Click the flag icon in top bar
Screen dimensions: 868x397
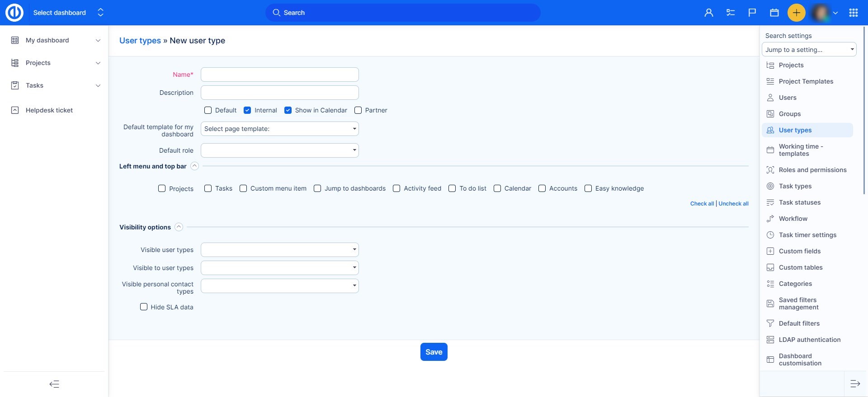pos(752,13)
